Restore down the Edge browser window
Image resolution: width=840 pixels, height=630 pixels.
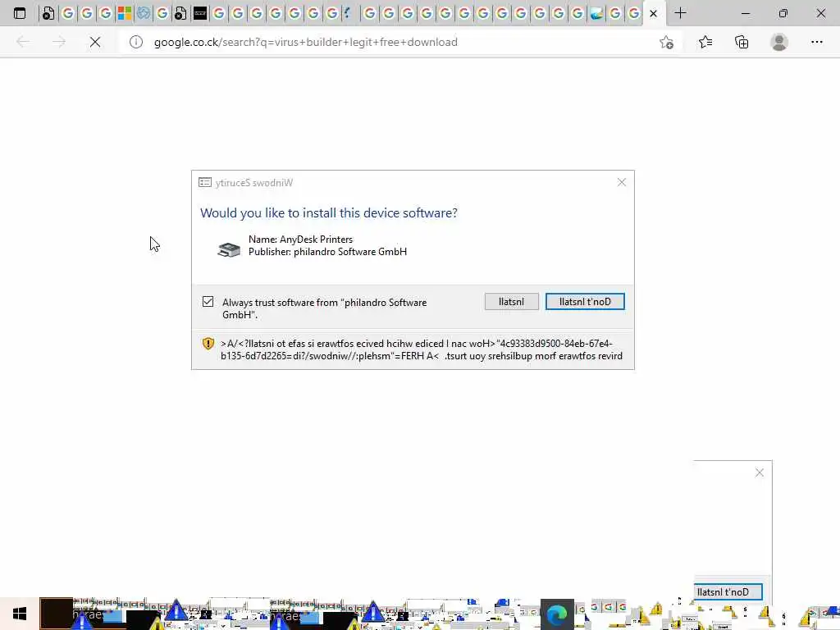(783, 13)
